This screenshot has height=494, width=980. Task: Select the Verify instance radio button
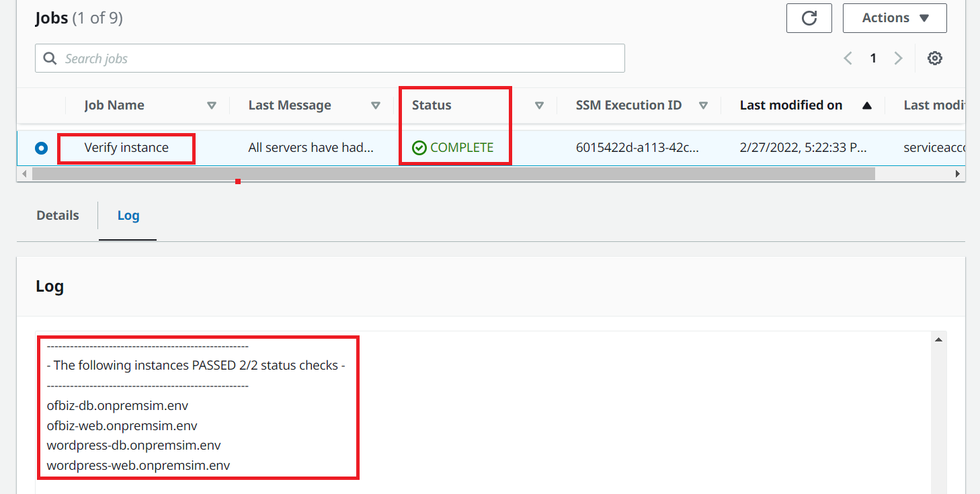[42, 148]
